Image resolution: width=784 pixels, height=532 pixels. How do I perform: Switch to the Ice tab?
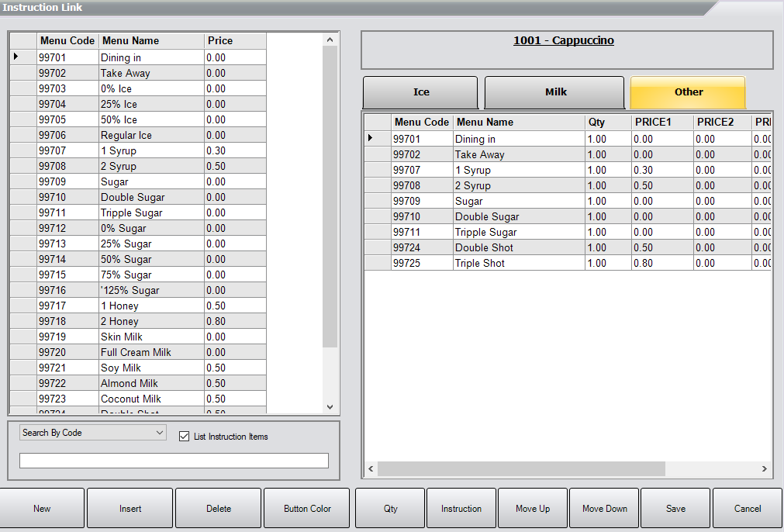click(420, 92)
